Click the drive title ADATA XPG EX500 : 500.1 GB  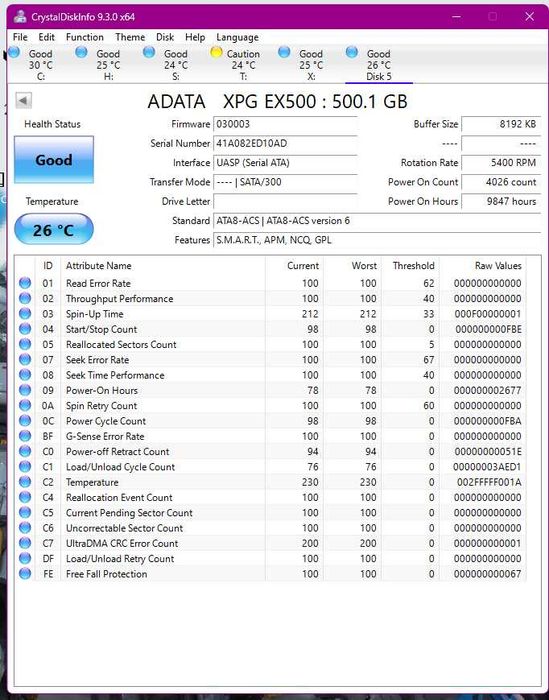click(x=277, y=102)
